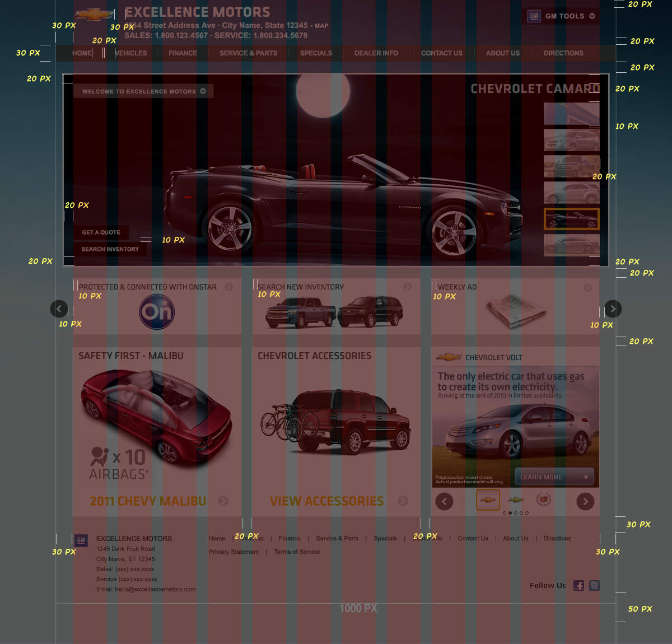The image size is (672, 644).
Task: Open the footer Contact Us link
Action: point(473,538)
